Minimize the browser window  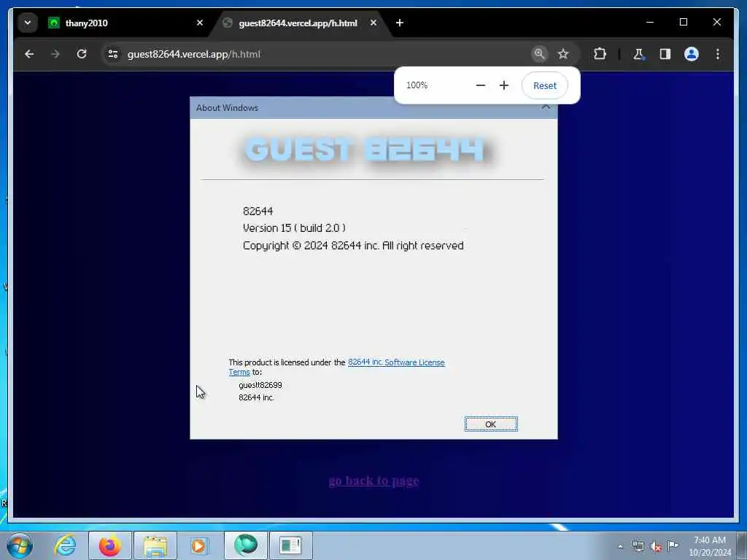(650, 23)
